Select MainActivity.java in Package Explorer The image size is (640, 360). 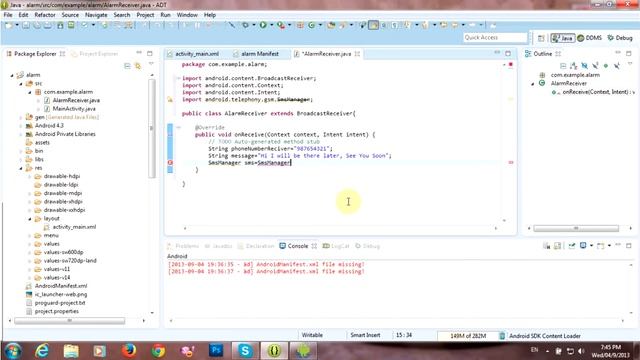(x=74, y=109)
